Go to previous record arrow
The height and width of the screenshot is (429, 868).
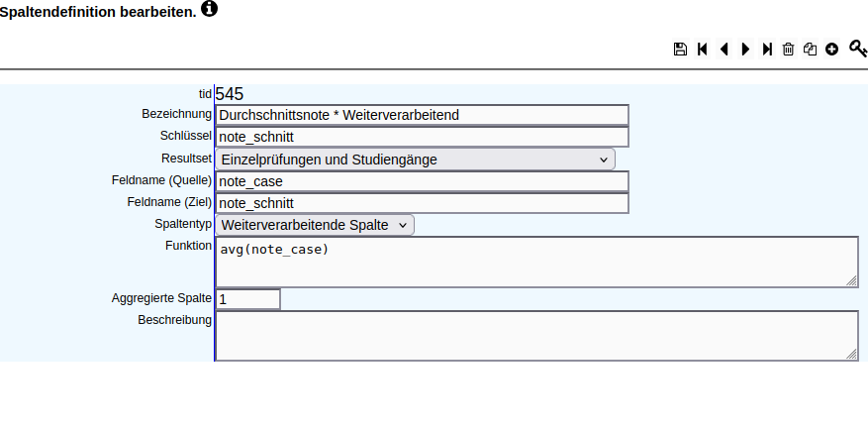[x=724, y=49]
